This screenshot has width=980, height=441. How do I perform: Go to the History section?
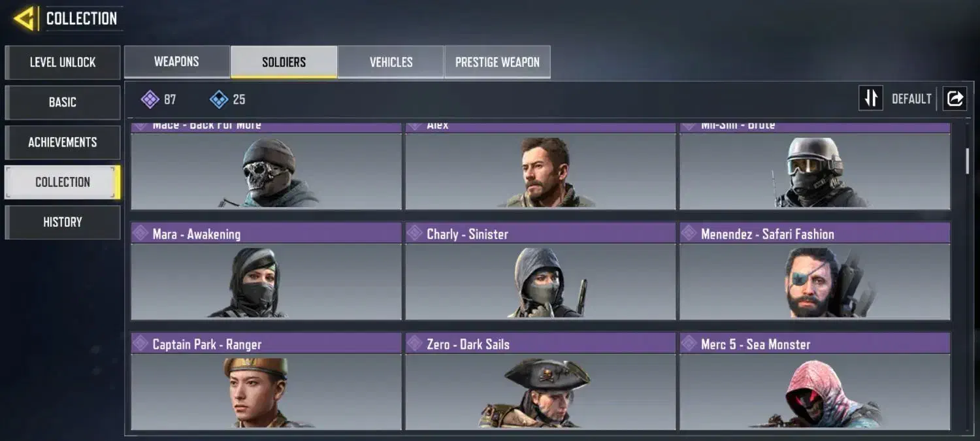click(x=63, y=222)
